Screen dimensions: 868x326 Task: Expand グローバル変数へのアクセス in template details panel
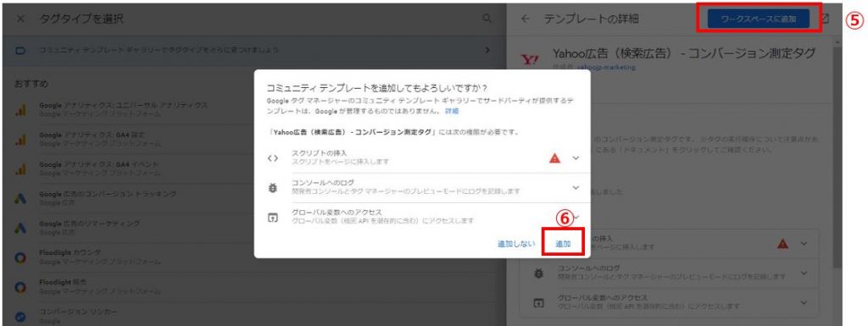[804, 303]
